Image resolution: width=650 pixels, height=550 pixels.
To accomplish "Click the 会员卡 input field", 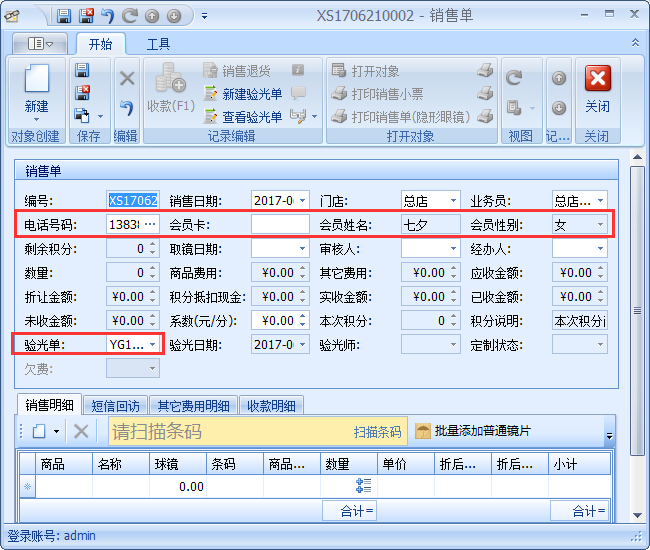I will [x=280, y=224].
